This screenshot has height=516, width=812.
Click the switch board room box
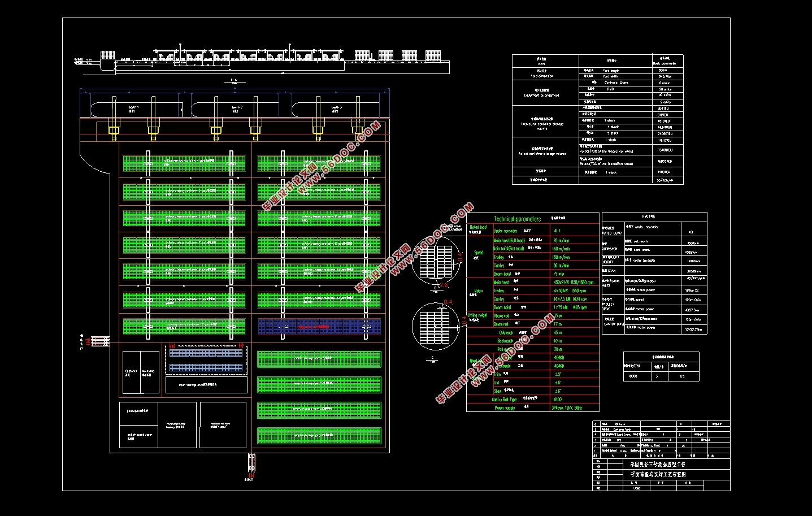pos(138,435)
